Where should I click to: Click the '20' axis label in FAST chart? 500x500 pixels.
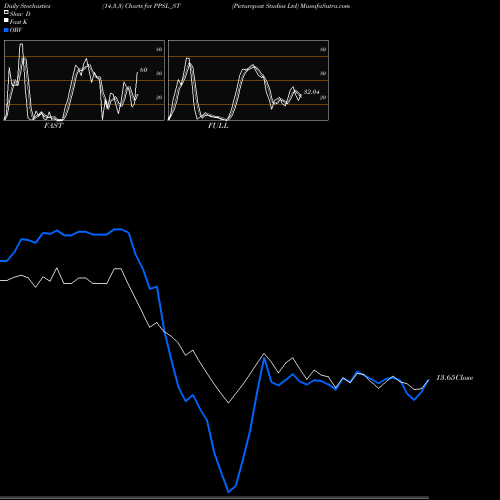[x=159, y=97]
